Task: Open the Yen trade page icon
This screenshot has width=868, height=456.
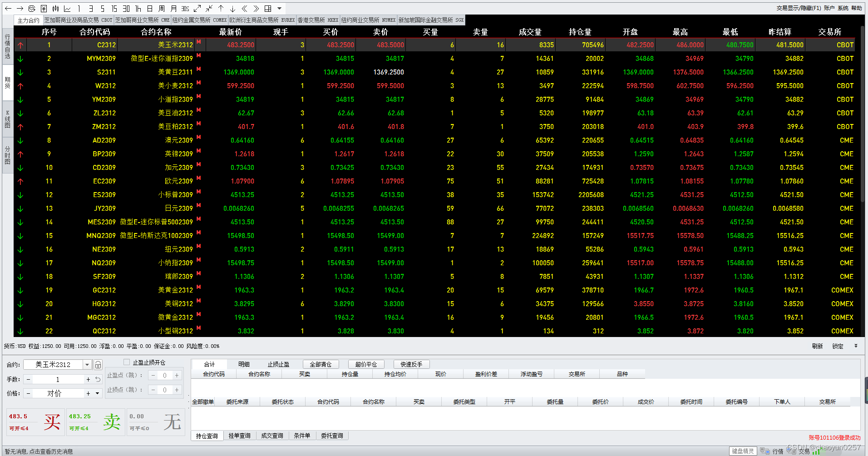Action: [44, 8]
